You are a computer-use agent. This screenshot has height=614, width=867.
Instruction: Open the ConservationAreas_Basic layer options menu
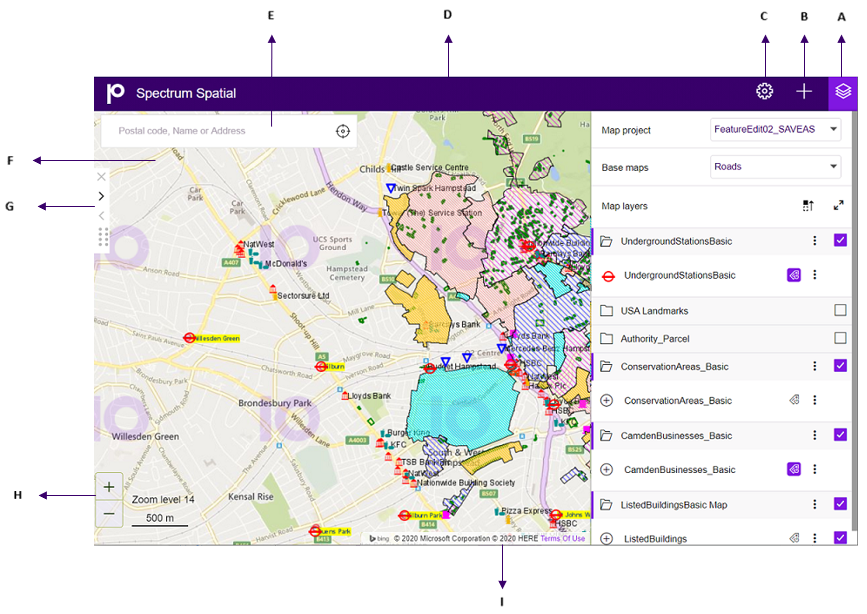click(x=814, y=400)
